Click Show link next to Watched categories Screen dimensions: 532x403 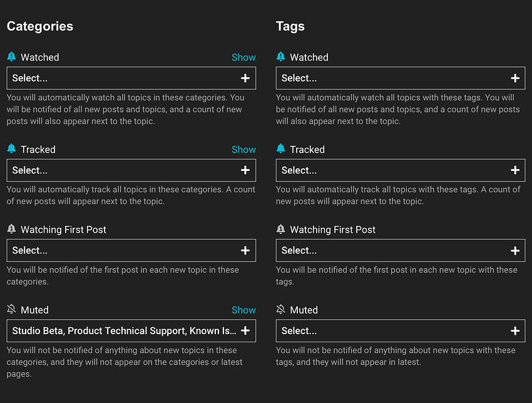[x=243, y=57]
